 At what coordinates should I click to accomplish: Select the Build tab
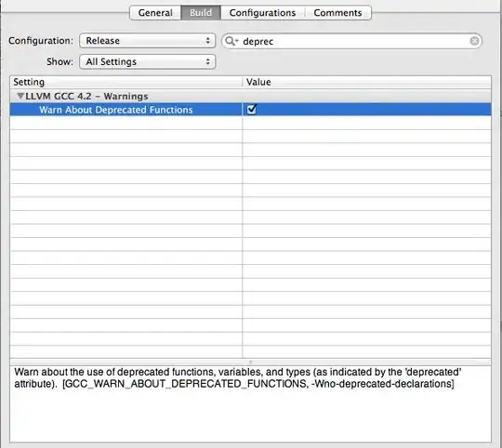201,12
